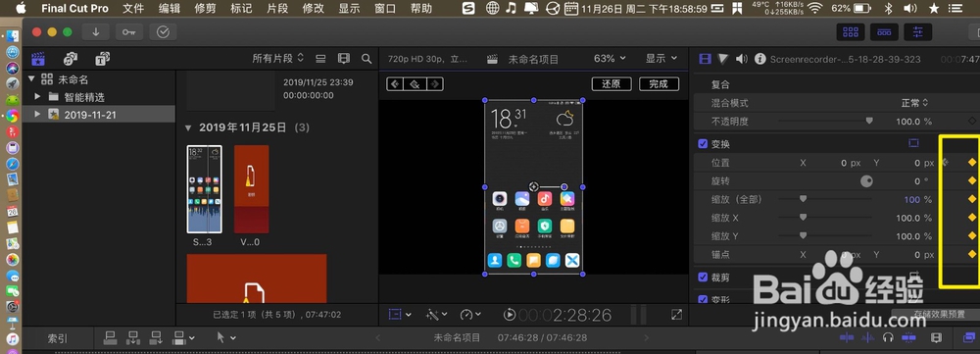The width and height of the screenshot is (980, 354).
Task: Expand the 智能精选 folder
Action: point(37,97)
